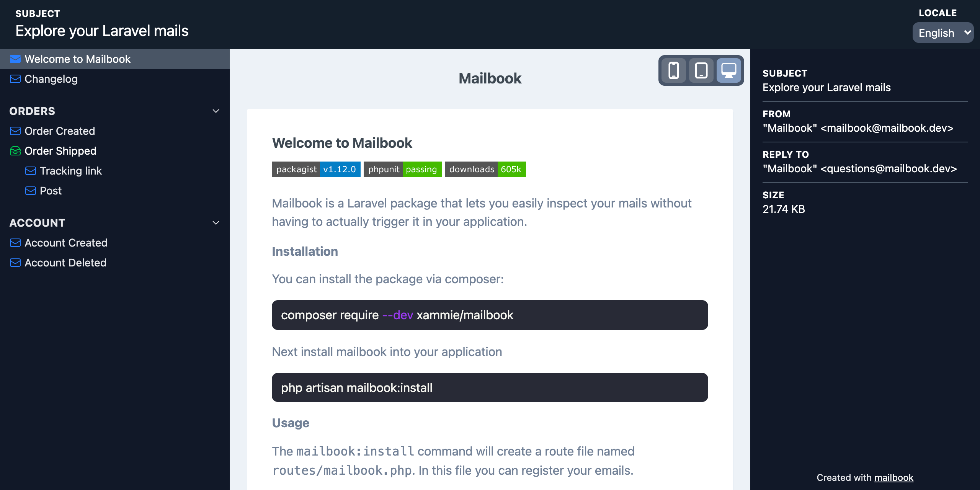Image resolution: width=980 pixels, height=490 pixels.
Task: Collapse the Account section chevron
Action: 216,223
